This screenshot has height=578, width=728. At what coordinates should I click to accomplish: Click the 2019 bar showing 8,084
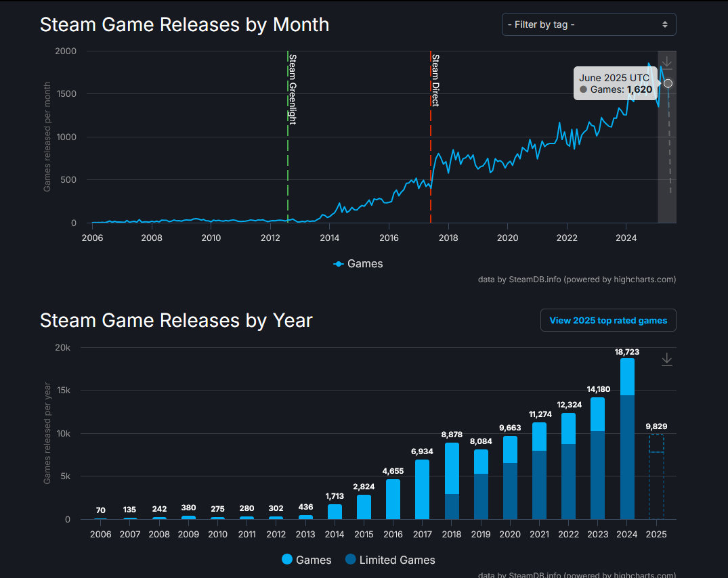[481, 485]
